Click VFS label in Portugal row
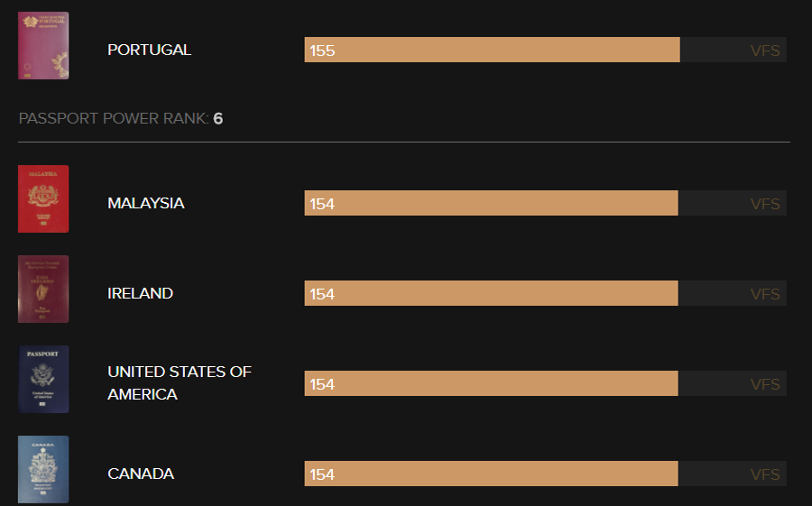Screen dimensions: 812x506 pos(765,51)
